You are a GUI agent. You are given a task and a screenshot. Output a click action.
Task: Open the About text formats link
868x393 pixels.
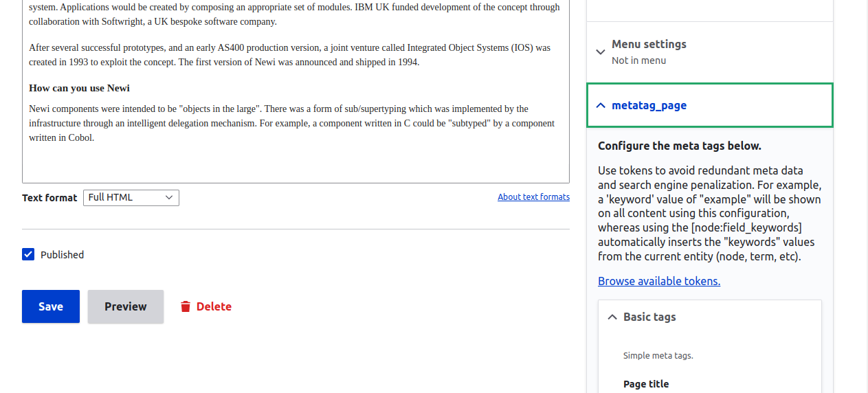click(x=533, y=197)
